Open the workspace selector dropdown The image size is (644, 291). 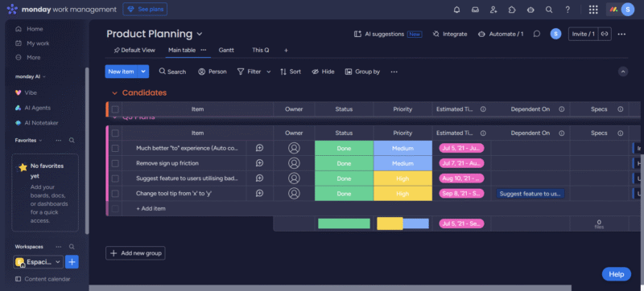click(39, 262)
